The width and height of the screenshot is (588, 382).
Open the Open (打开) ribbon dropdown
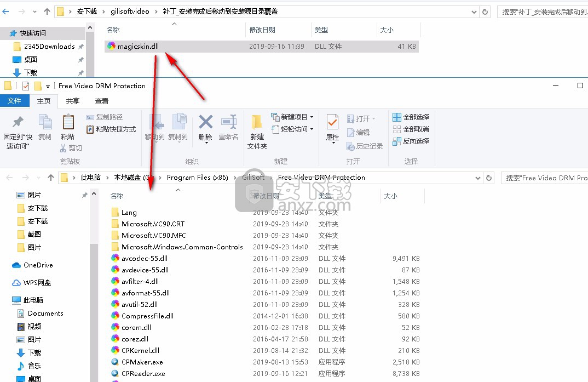[x=361, y=118]
